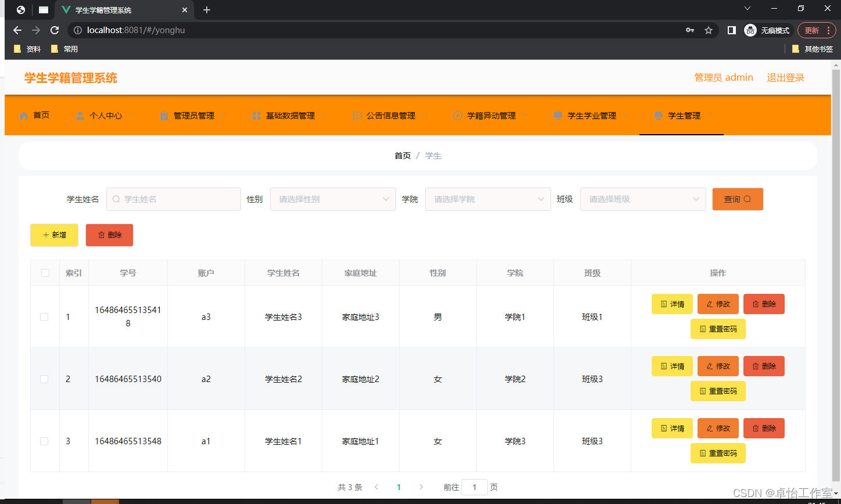The image size is (841, 504).
Task: Open the 班级 dropdown filter
Action: (x=643, y=199)
